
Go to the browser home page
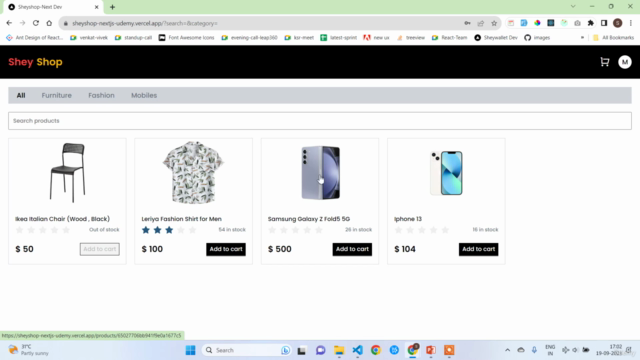[49, 23]
